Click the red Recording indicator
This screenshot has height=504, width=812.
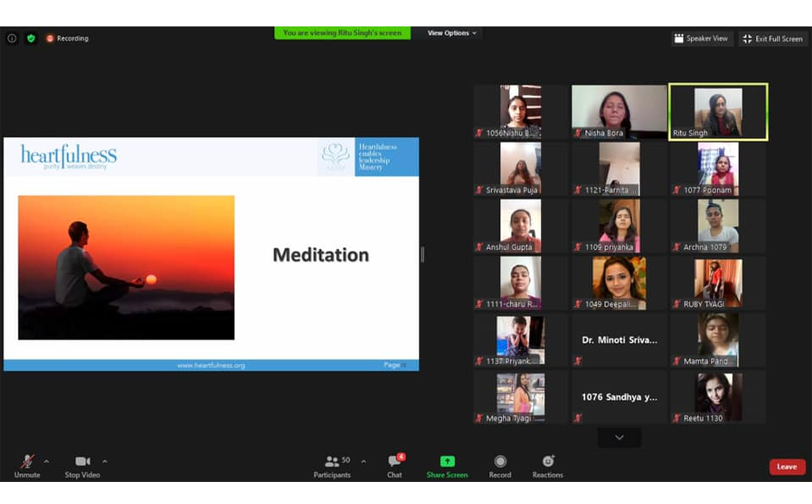point(67,38)
